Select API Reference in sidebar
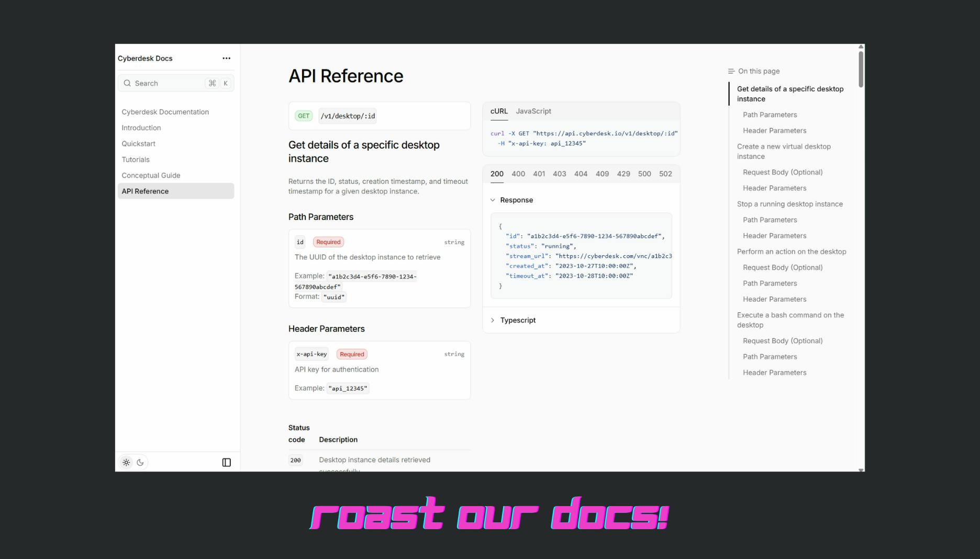 [176, 191]
